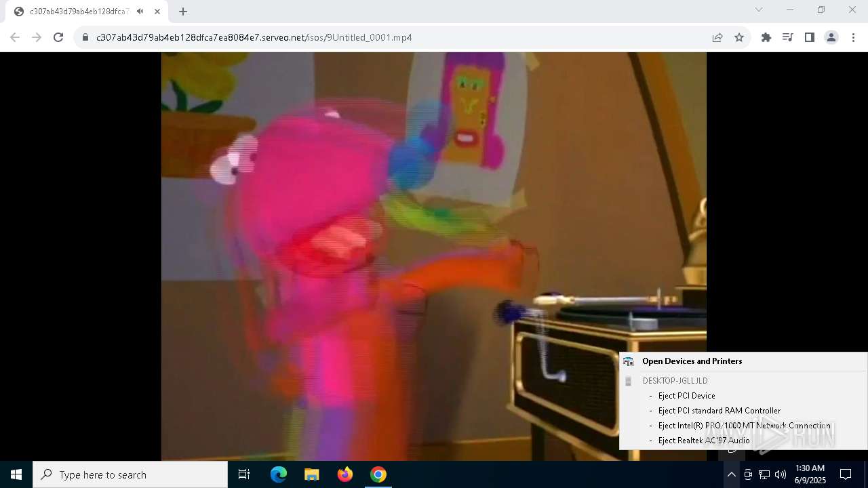Go back to previous page
Image resolution: width=868 pixels, height=488 pixels.
point(15,37)
